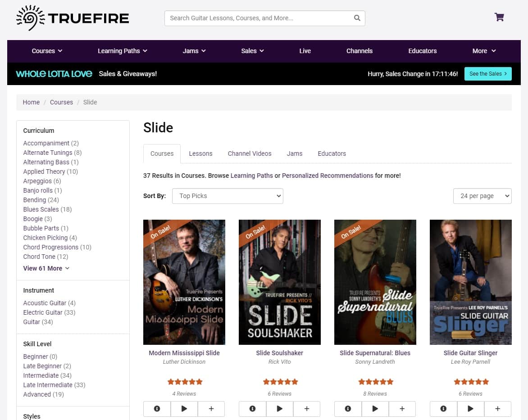View 6 Reviews for Slide Soulshaker

(279, 394)
